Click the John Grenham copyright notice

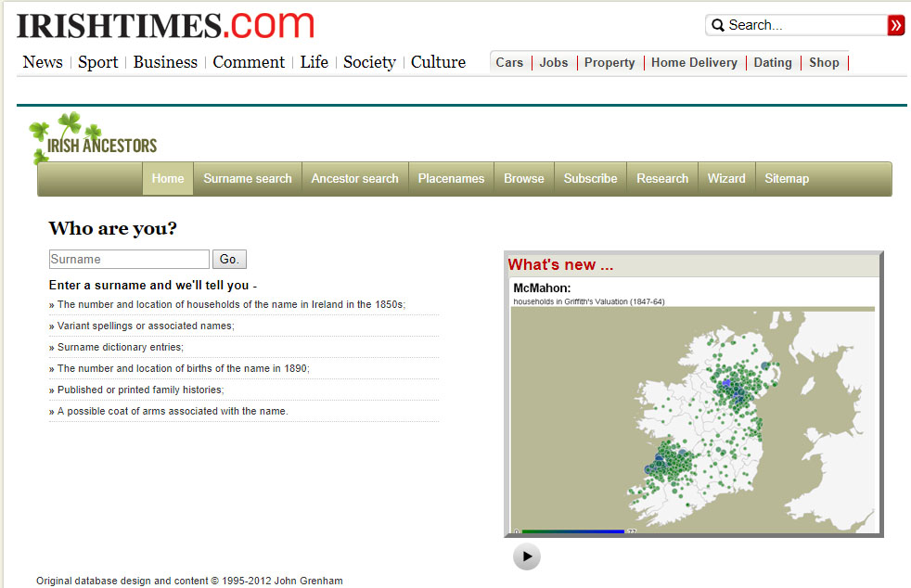pos(189,581)
